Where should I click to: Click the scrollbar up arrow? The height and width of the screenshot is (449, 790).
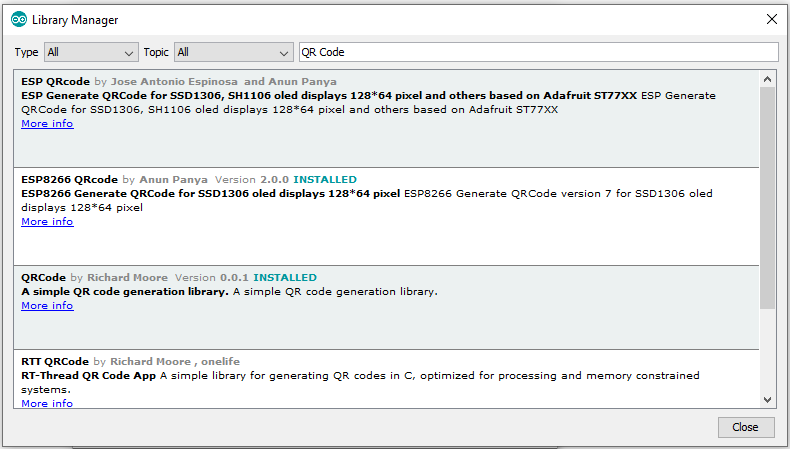[x=767, y=79]
